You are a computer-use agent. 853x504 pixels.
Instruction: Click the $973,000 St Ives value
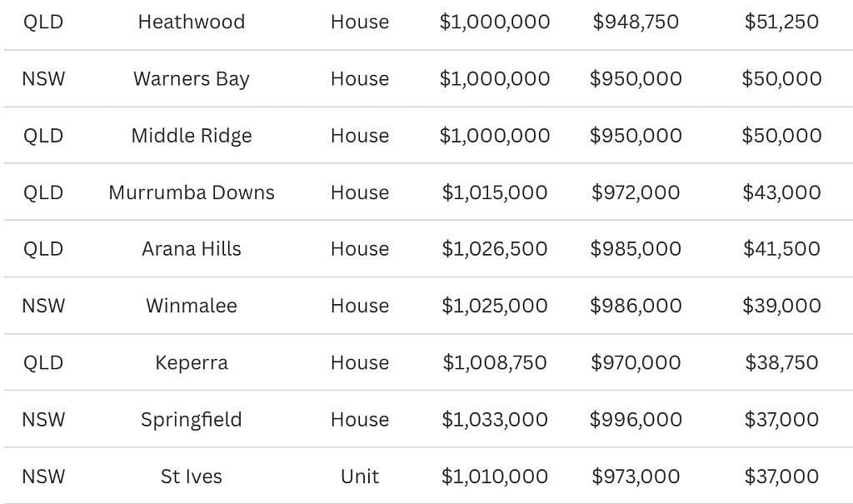[636, 477]
